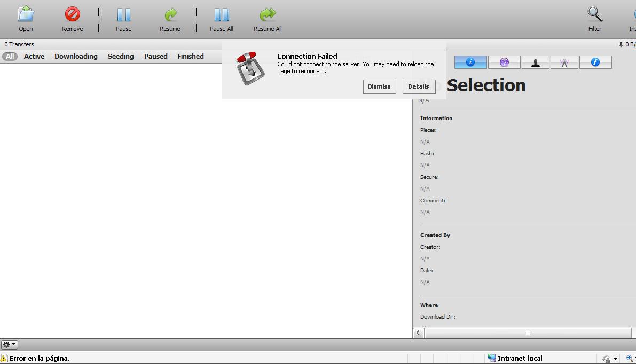Click the 'Information' section heading
The image size is (636, 364).
[436, 118]
